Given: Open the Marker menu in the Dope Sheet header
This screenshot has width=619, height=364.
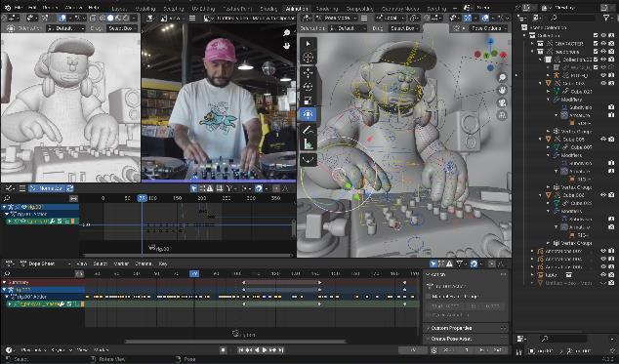Looking at the screenshot, I should [121, 263].
